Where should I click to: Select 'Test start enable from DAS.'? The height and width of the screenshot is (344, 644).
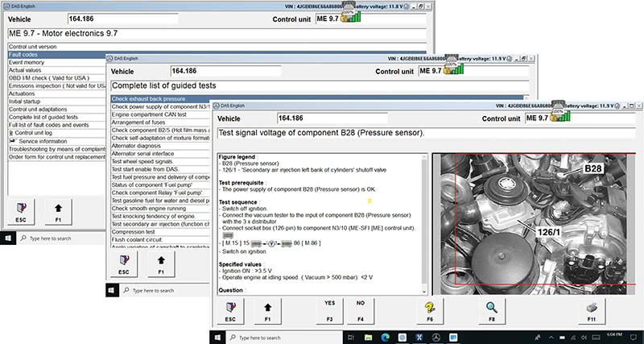tap(160, 169)
